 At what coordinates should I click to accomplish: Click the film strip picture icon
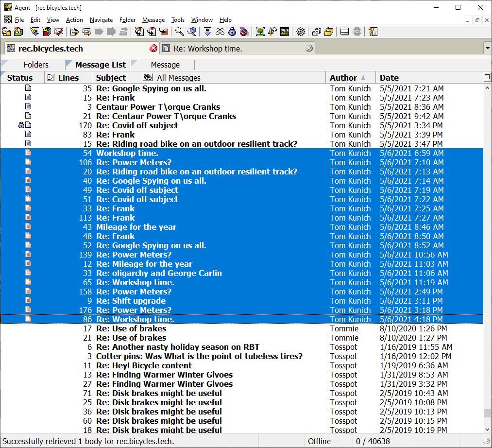pos(285,32)
